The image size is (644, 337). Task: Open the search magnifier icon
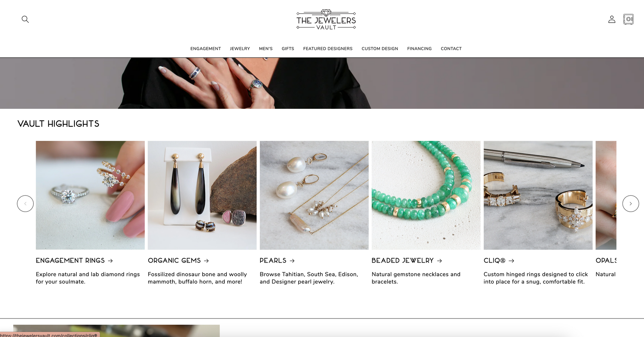pos(25,19)
